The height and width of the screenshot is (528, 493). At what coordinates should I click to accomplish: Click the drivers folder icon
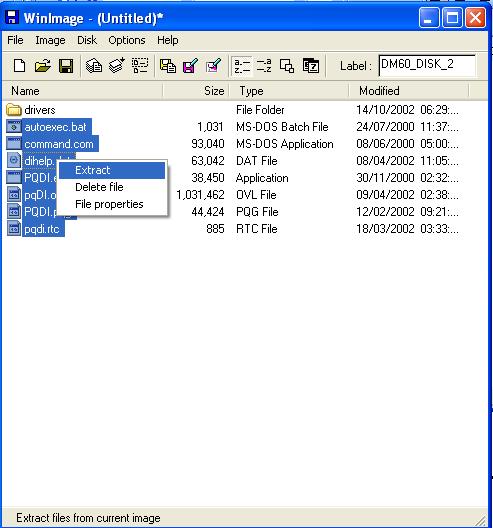(x=14, y=110)
